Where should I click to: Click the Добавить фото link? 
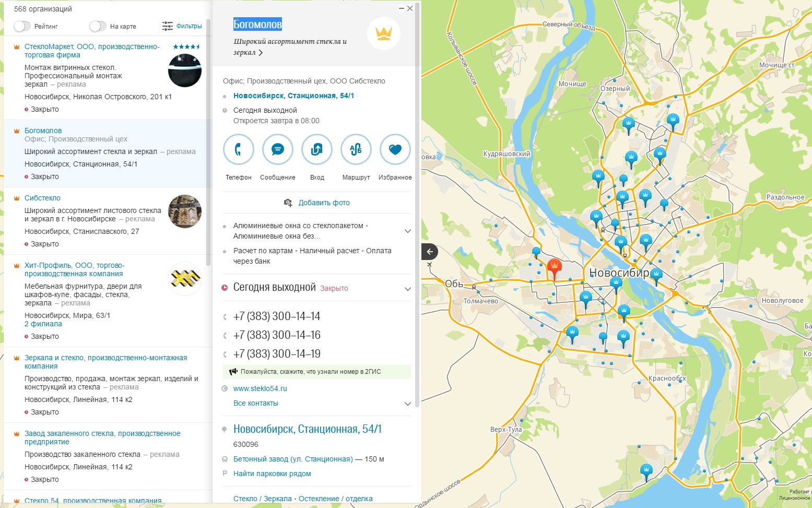324,203
